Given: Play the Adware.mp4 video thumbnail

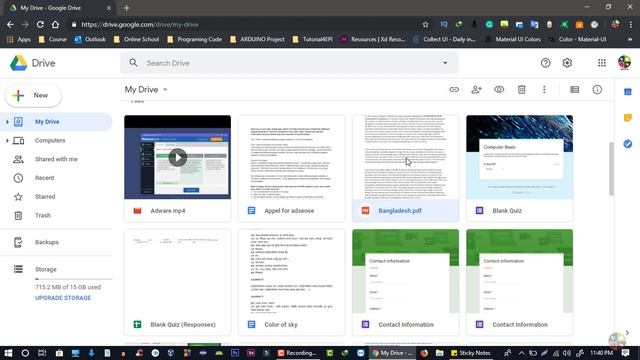Looking at the screenshot, I should 178,158.
